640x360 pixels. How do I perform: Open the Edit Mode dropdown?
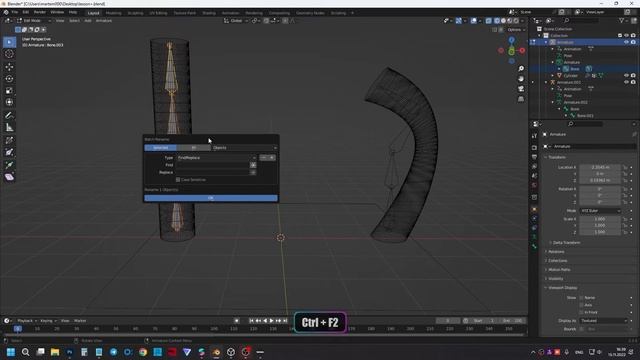(x=34, y=20)
